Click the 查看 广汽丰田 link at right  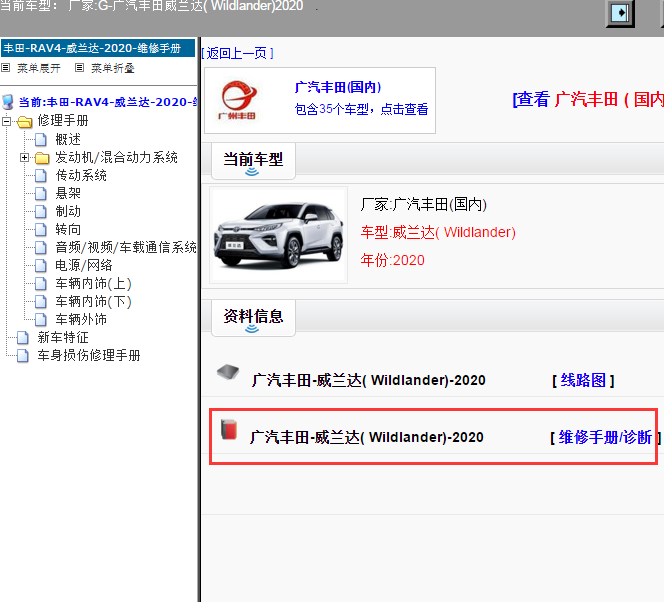[x=588, y=99]
